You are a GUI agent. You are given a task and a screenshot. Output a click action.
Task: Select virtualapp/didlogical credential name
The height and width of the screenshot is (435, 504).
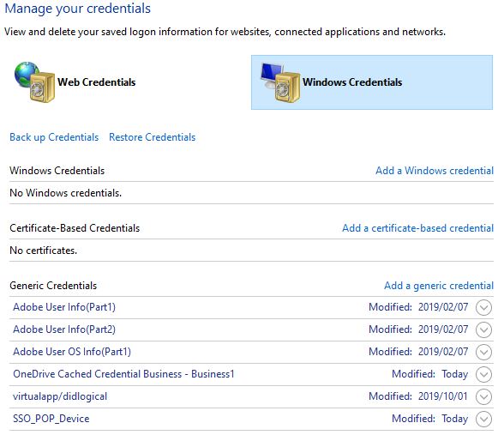tap(60, 396)
